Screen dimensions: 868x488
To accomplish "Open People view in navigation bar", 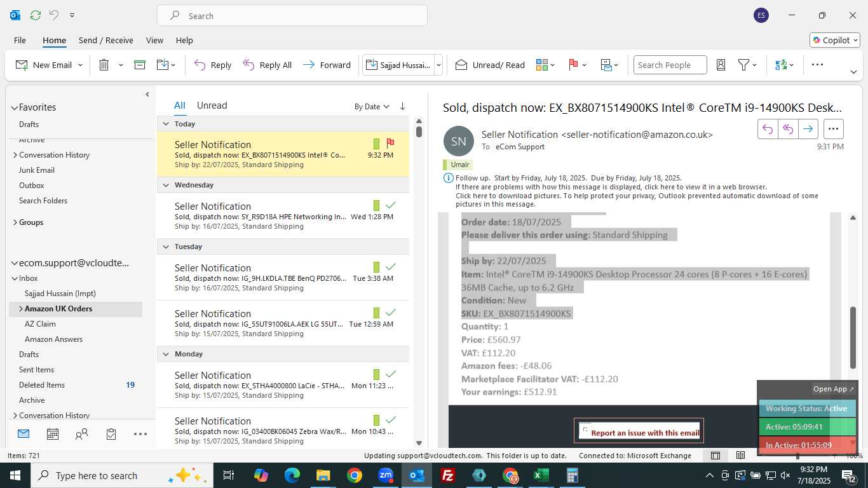I will (82, 434).
